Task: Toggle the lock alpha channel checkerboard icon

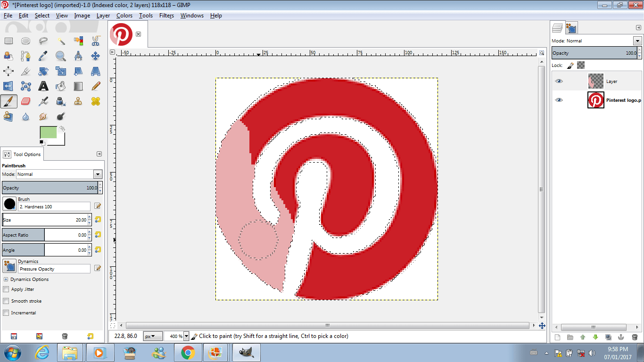Action: 581,66
